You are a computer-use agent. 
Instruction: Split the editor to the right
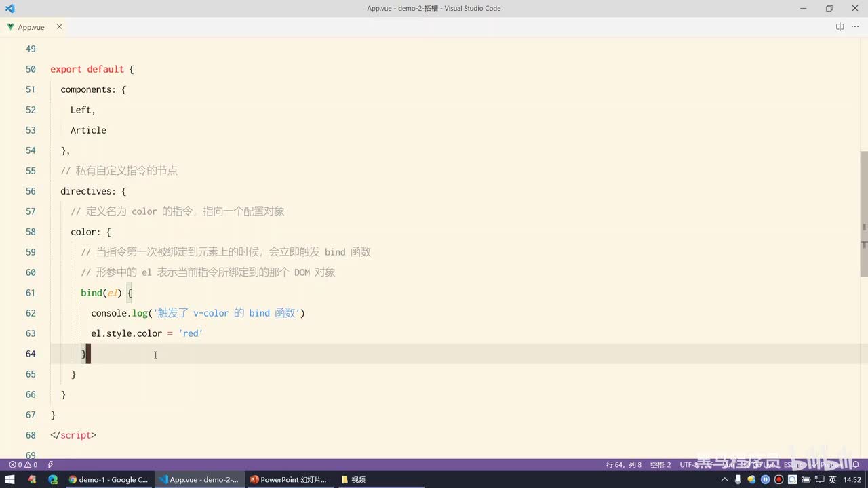click(840, 27)
